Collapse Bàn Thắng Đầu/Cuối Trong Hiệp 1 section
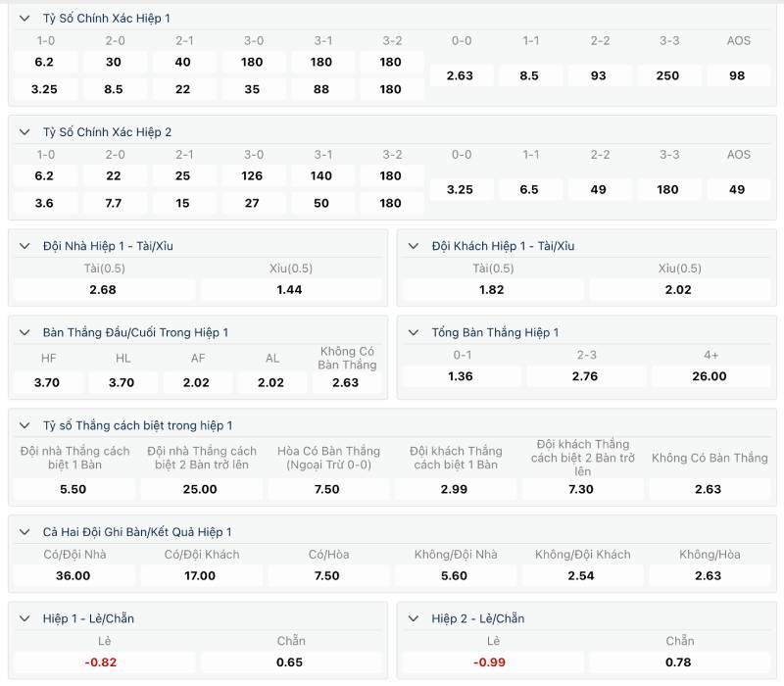 click(24, 332)
